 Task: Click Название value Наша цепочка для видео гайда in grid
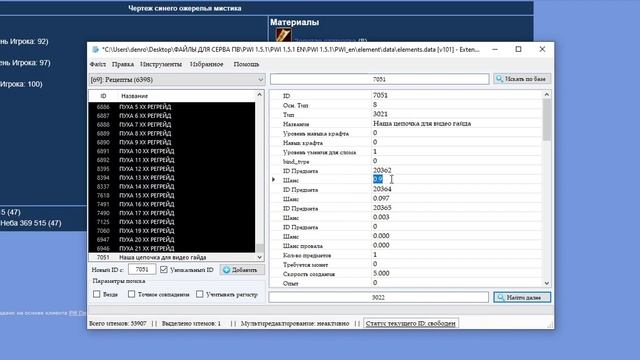(422, 123)
